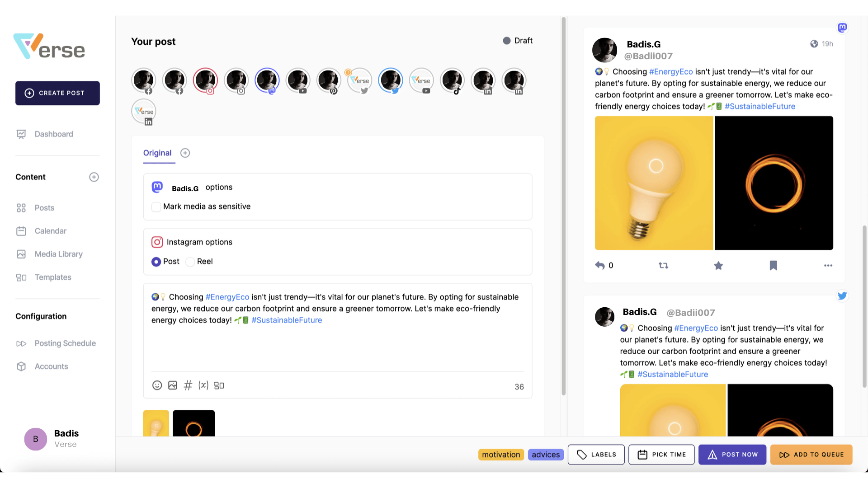Click the Mastodon platform icon in composer
868x488 pixels.
point(267,80)
